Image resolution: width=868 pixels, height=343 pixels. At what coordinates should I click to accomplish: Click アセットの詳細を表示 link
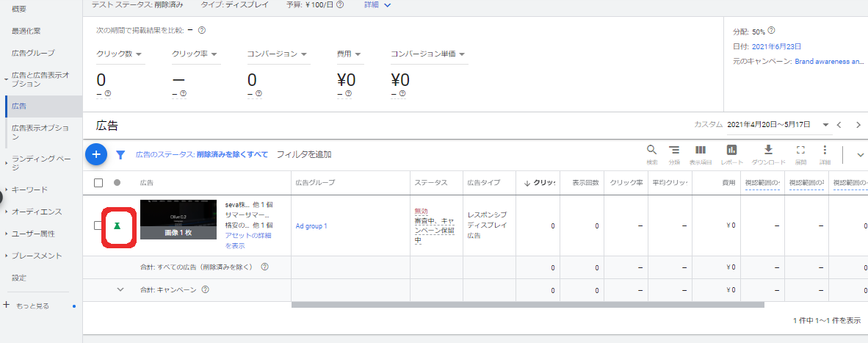pos(248,241)
